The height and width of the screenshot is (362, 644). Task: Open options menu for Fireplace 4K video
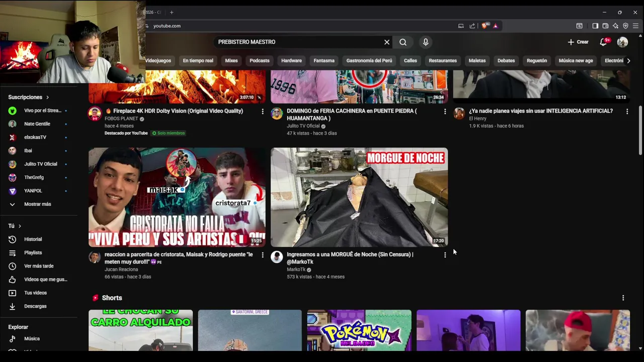262,112
